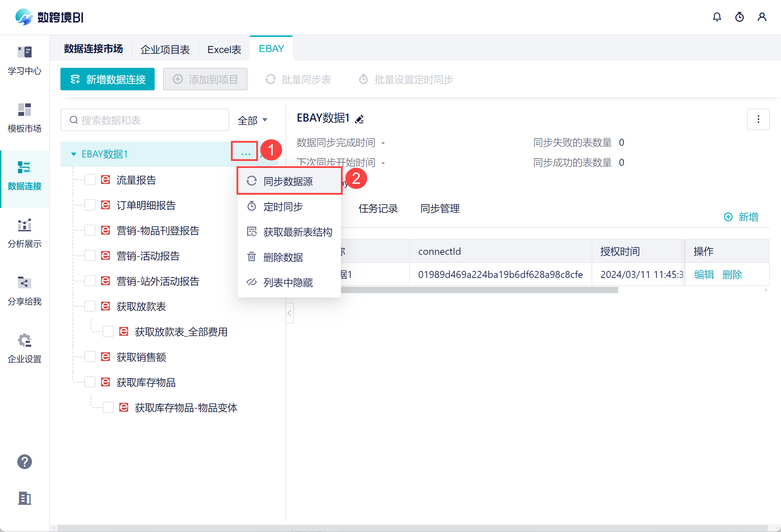
Task: Open the user profile icon
Action: tap(762, 17)
